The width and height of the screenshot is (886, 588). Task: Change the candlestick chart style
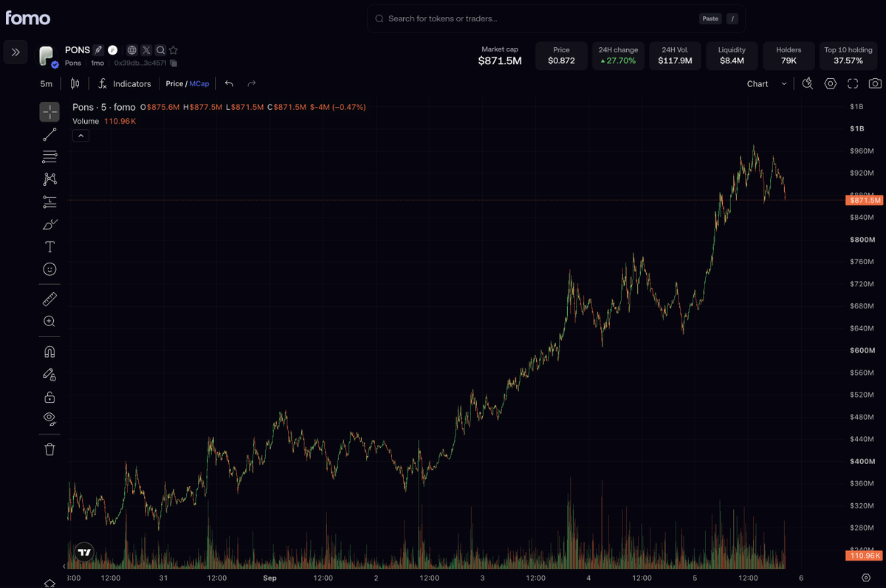pos(75,84)
